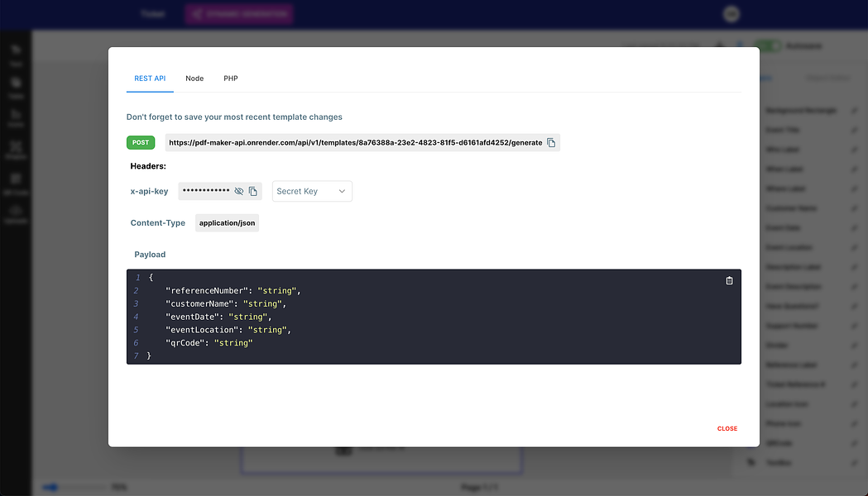
Task: Click the green POST method badge
Action: (141, 143)
